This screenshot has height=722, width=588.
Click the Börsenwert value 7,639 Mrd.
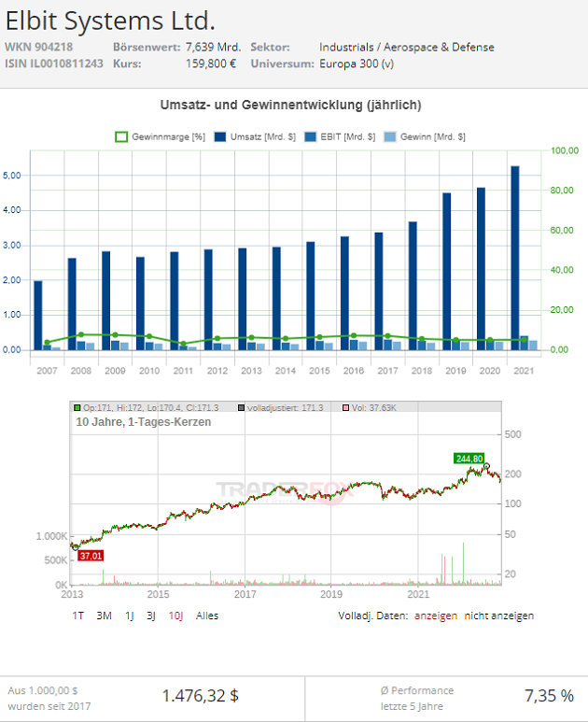pyautogui.click(x=213, y=47)
